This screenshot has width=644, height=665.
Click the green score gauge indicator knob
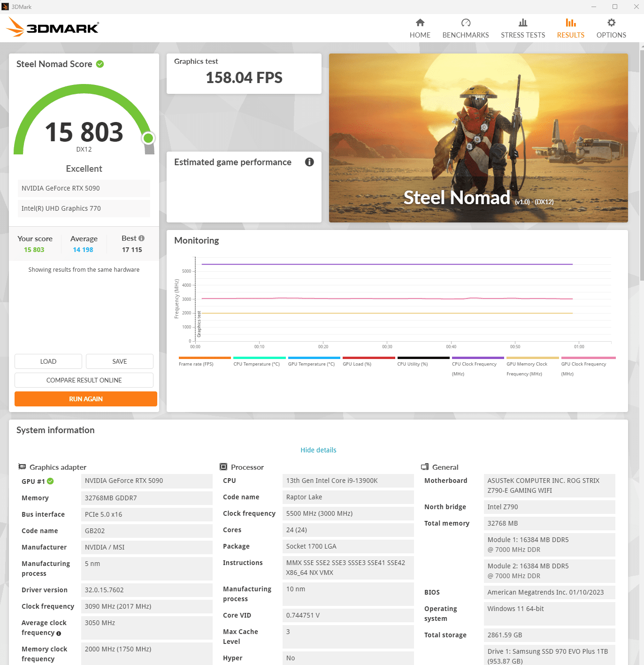tap(148, 138)
